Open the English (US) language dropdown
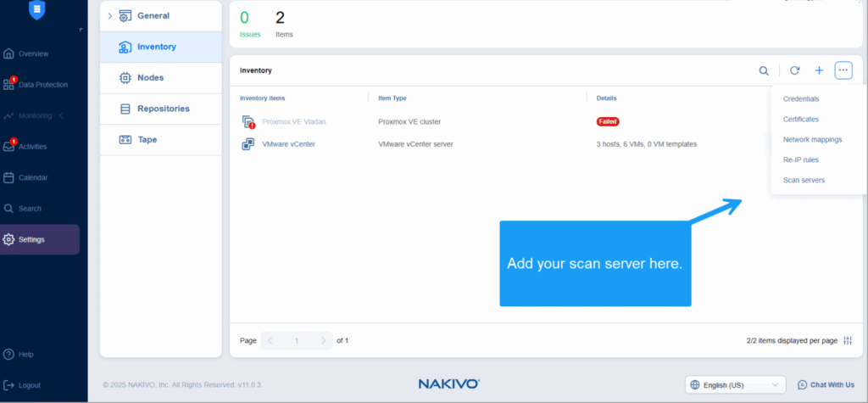 735,384
